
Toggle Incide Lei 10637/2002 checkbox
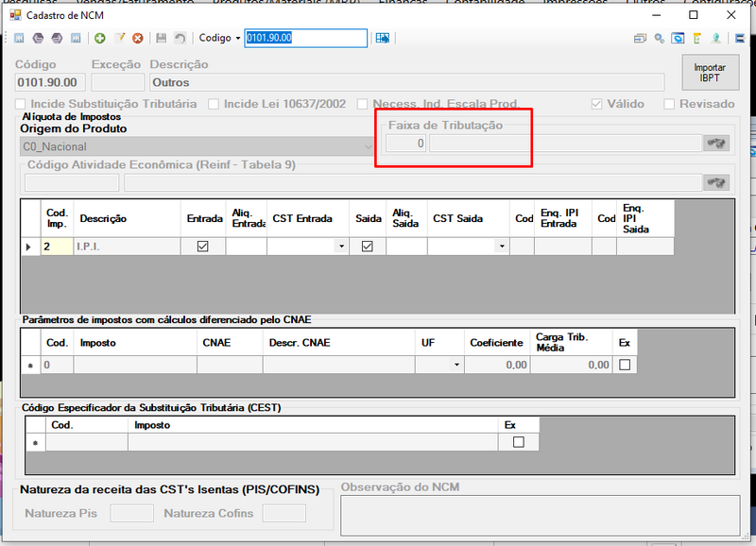pyautogui.click(x=214, y=104)
